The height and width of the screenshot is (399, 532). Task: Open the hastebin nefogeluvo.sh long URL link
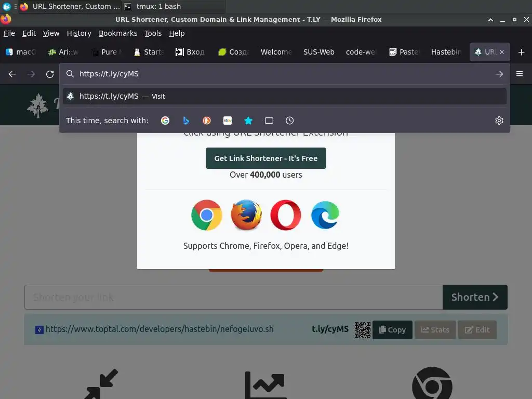[x=159, y=329]
